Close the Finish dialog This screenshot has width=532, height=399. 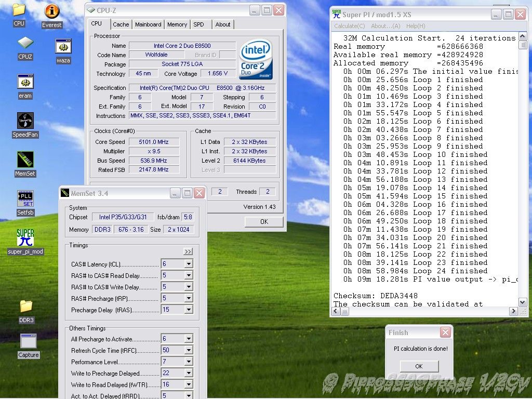[x=445, y=332]
